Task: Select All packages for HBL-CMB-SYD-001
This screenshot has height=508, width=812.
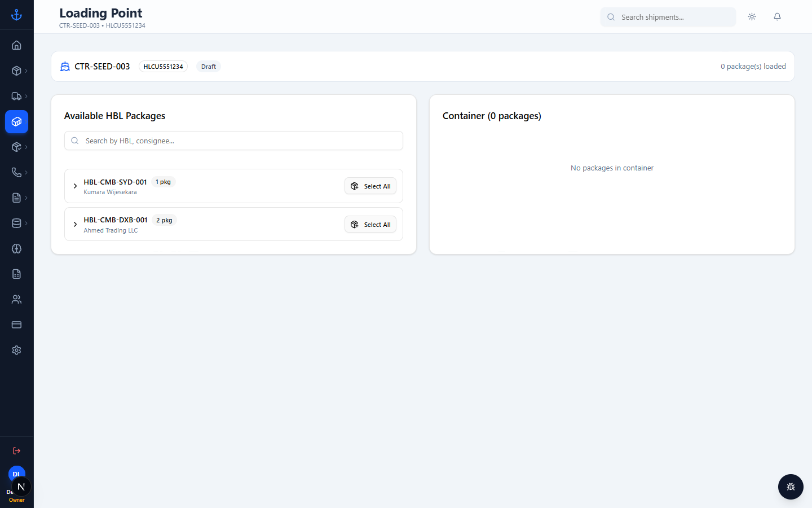Action: 370,186
